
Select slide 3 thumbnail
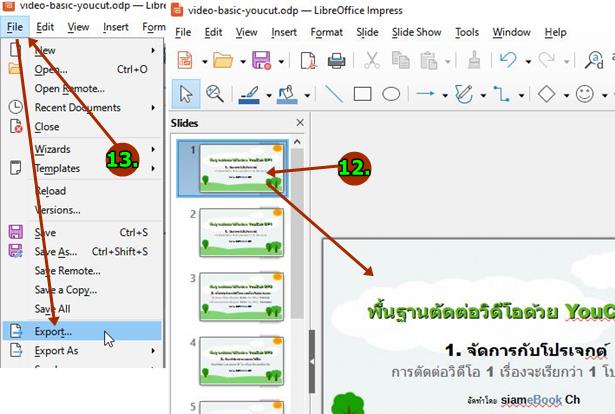tap(241, 297)
